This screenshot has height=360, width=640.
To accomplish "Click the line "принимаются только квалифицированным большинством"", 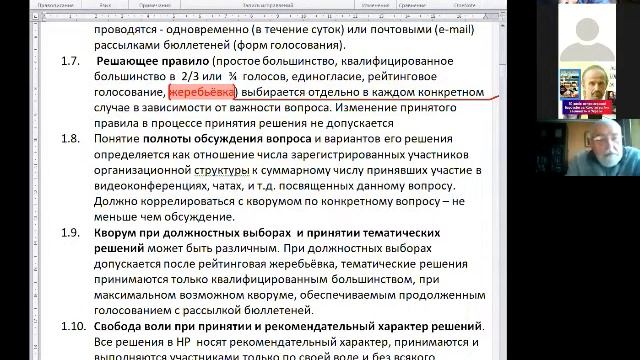I will click(x=267, y=280).
